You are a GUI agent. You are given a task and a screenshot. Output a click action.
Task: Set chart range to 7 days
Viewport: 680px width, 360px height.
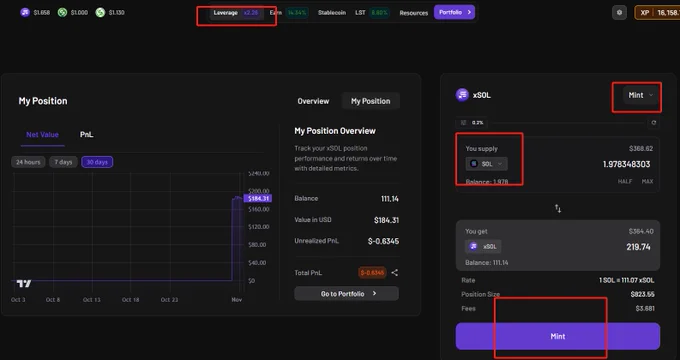[x=63, y=162]
